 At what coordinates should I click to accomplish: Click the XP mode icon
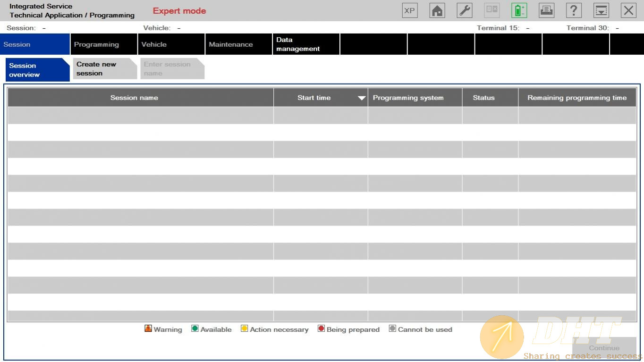(410, 11)
